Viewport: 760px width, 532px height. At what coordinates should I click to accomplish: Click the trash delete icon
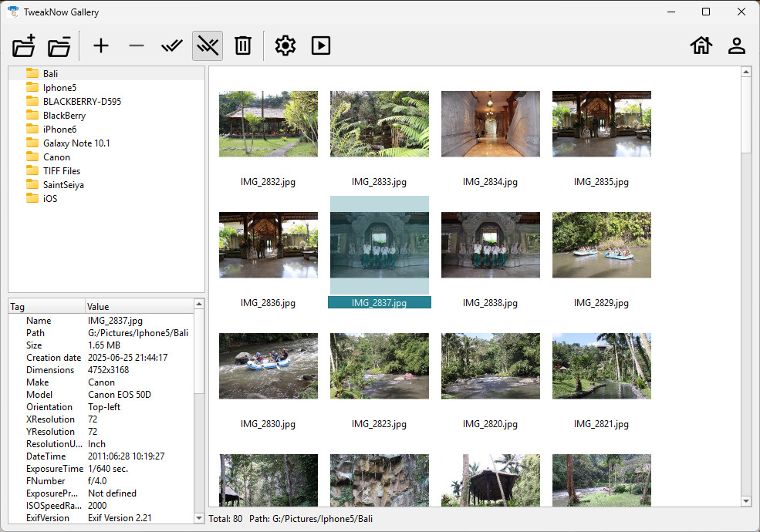pyautogui.click(x=242, y=46)
